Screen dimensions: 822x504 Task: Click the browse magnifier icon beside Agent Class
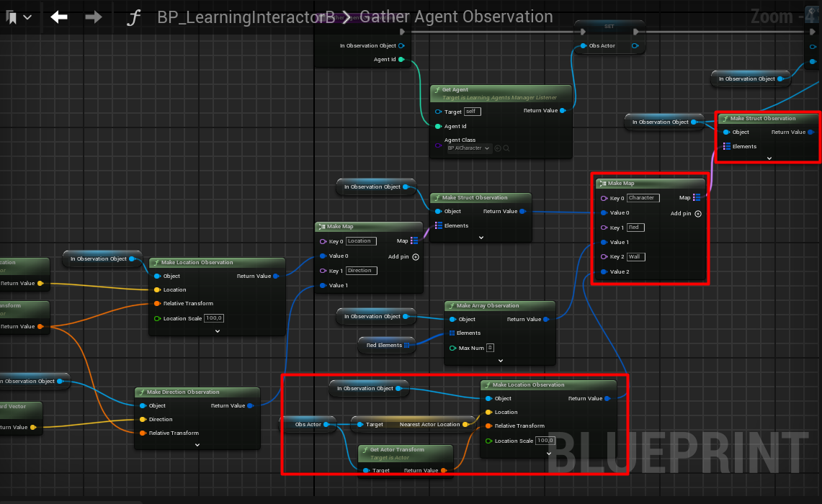click(x=506, y=148)
